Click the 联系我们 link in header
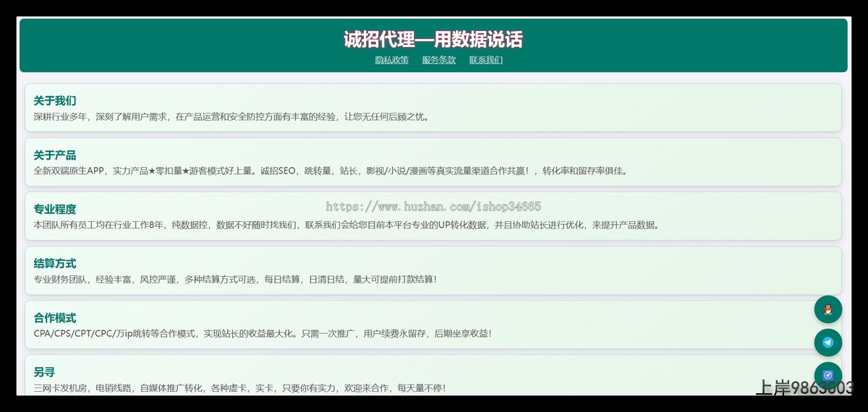This screenshot has height=412, width=868. click(x=485, y=60)
